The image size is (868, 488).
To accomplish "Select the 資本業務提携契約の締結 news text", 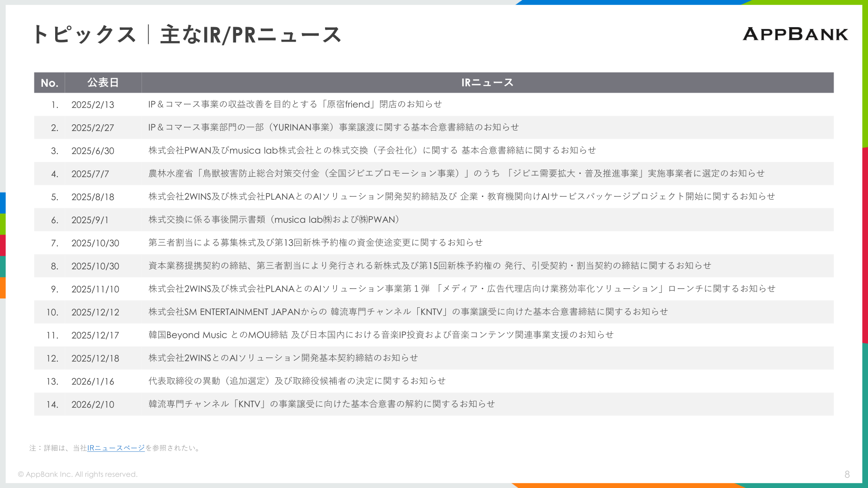I will [430, 266].
